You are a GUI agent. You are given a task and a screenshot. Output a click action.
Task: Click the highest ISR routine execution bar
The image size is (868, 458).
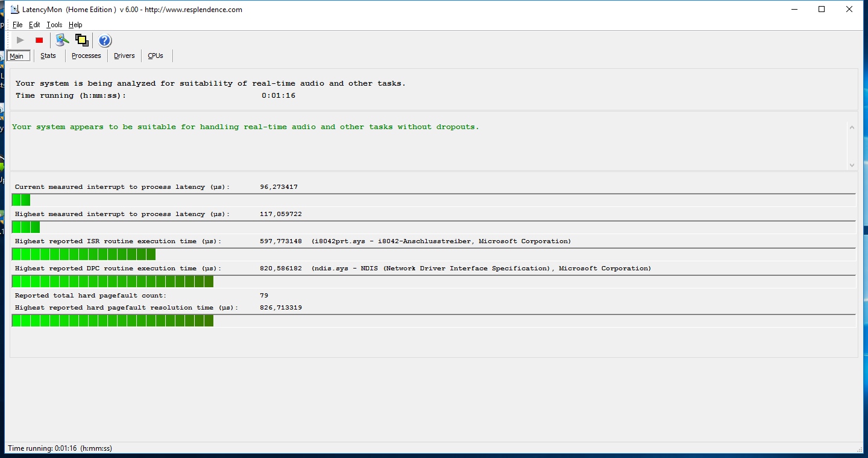tap(84, 254)
